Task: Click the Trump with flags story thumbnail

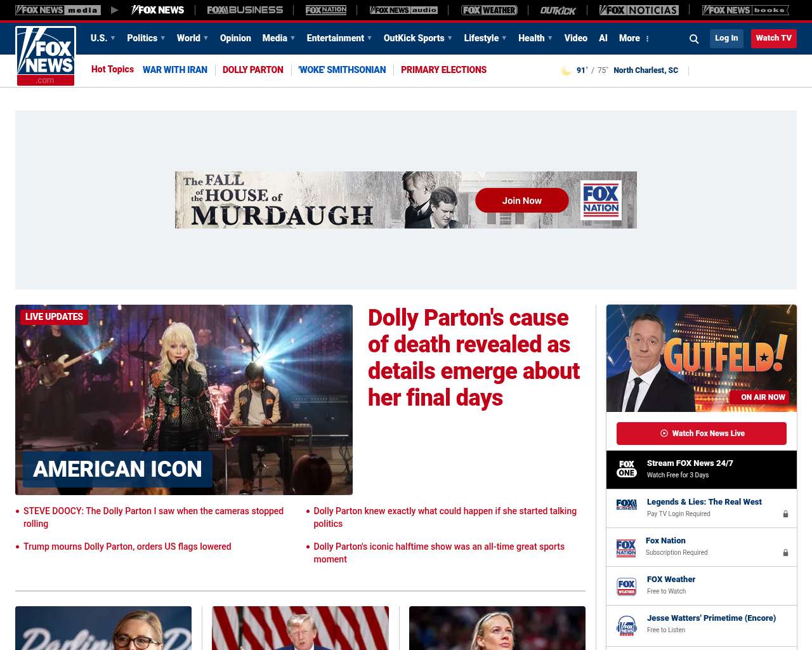Action: coord(300,628)
